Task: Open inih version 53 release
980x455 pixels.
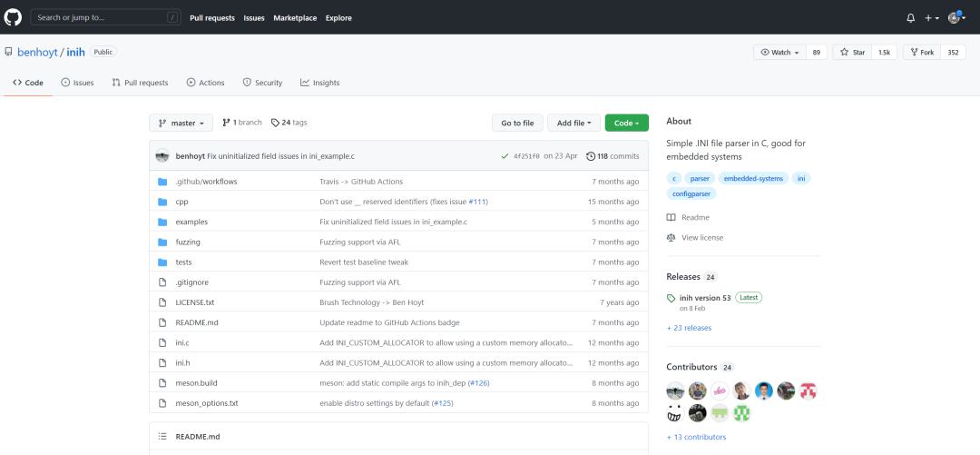Action: (x=705, y=298)
